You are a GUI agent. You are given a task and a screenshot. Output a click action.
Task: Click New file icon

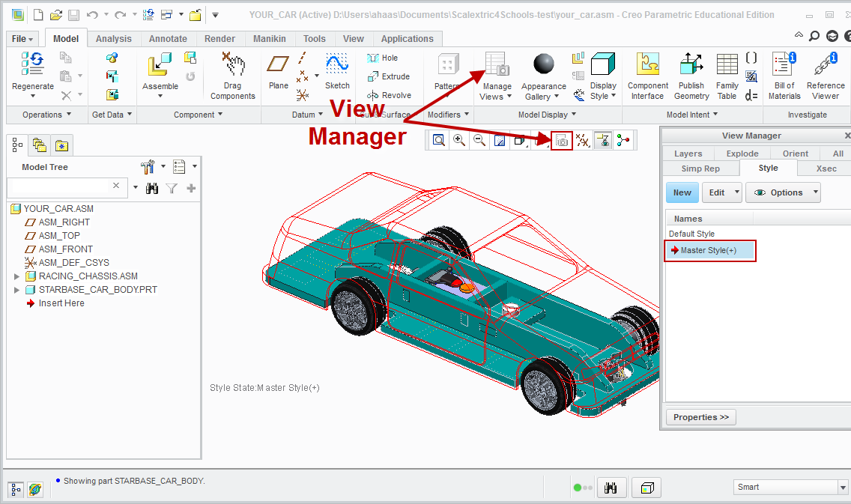coord(38,15)
